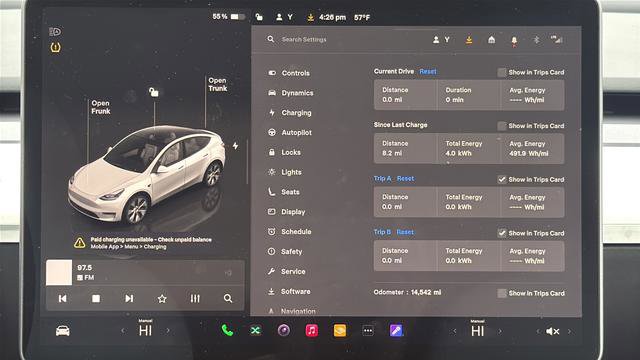Tap Open Trunk label
Screen dimensions: 640x360
click(218, 84)
